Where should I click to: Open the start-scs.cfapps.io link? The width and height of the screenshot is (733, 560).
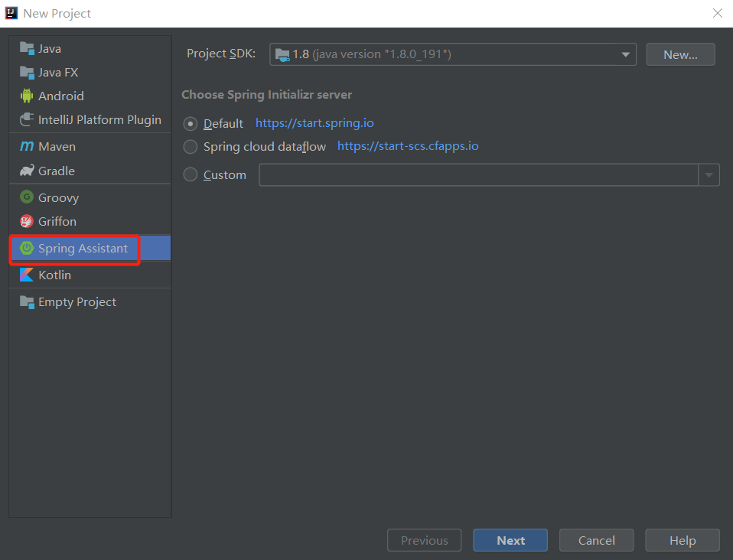point(408,146)
